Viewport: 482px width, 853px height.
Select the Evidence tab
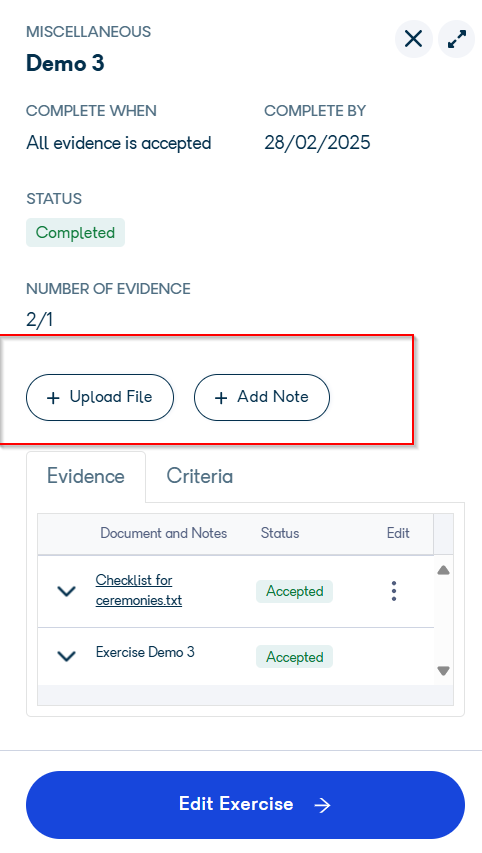click(86, 476)
